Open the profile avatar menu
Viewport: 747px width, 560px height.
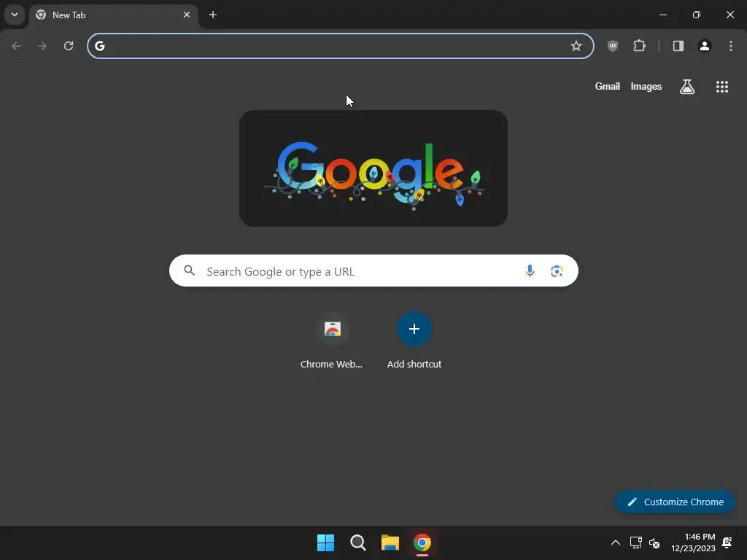coord(705,46)
